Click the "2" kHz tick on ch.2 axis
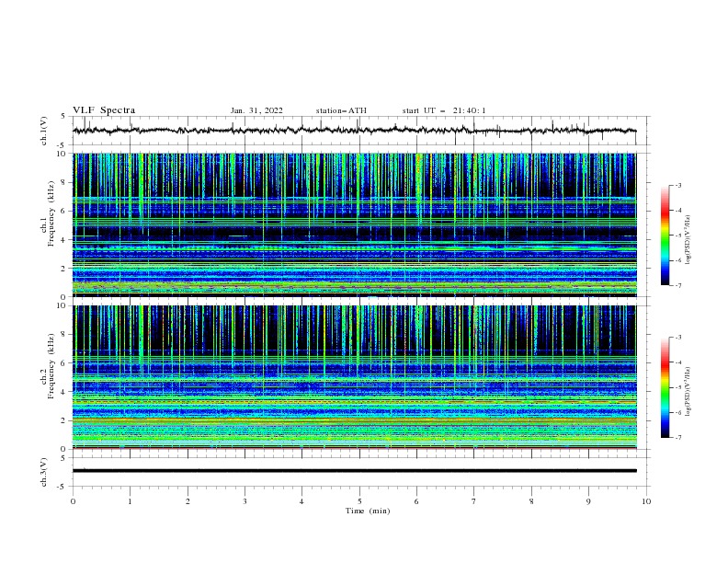 [64, 420]
